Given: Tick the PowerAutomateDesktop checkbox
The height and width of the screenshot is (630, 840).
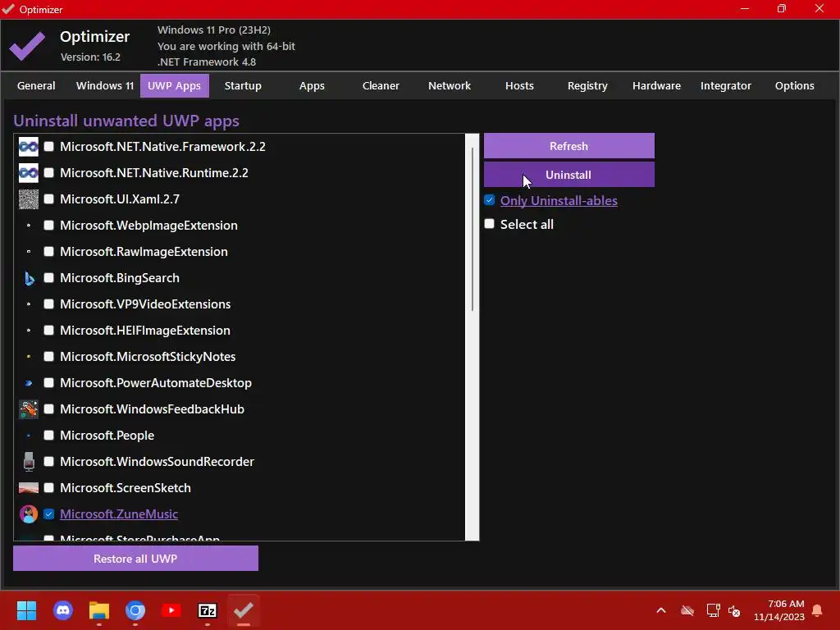Looking at the screenshot, I should [x=48, y=383].
